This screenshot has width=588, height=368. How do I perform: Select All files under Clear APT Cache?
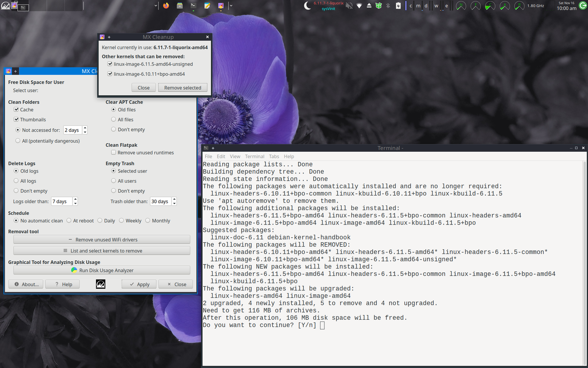coord(113,119)
